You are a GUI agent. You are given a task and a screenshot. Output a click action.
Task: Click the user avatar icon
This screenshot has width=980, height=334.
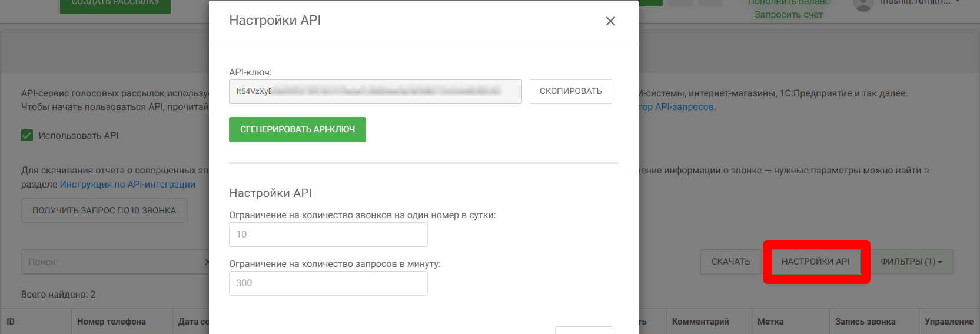[x=863, y=4]
